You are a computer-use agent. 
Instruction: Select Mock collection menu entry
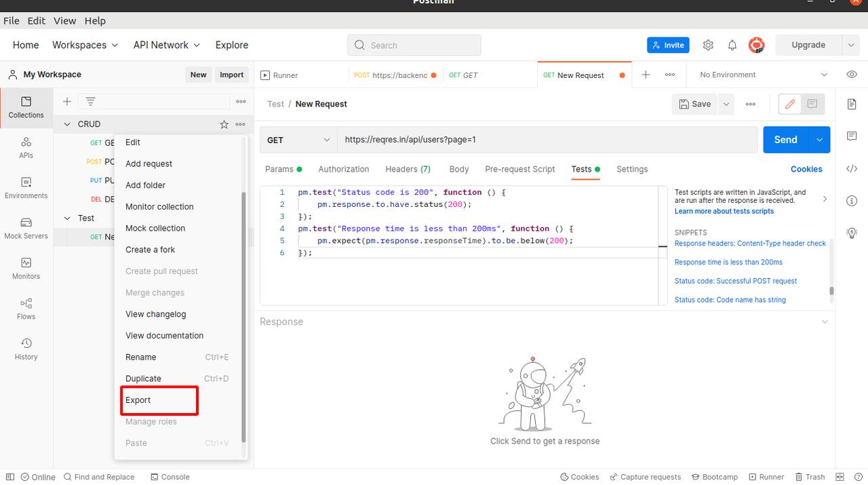(x=180, y=228)
